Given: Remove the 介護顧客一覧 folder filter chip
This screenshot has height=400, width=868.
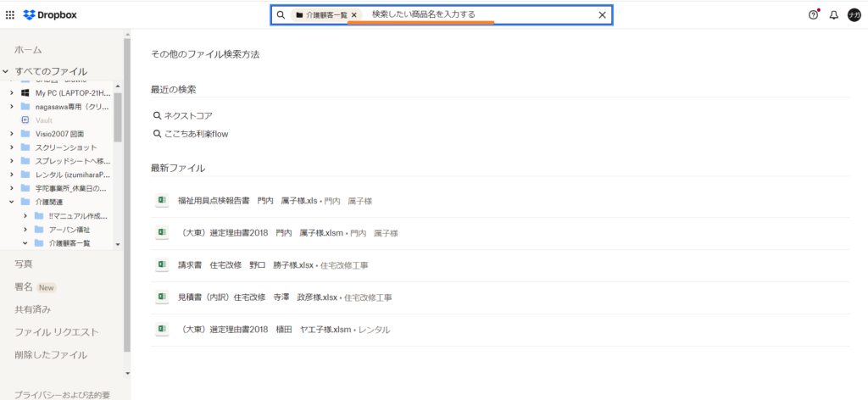Looking at the screenshot, I should 354,15.
